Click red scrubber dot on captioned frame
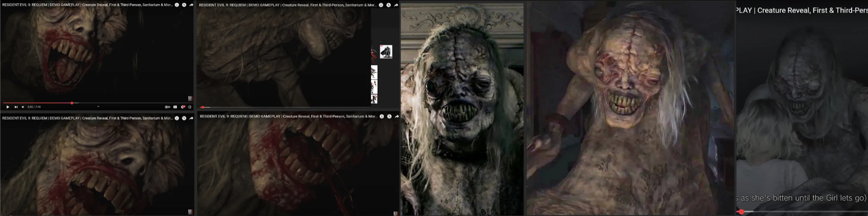868x216 pixels. [741, 212]
